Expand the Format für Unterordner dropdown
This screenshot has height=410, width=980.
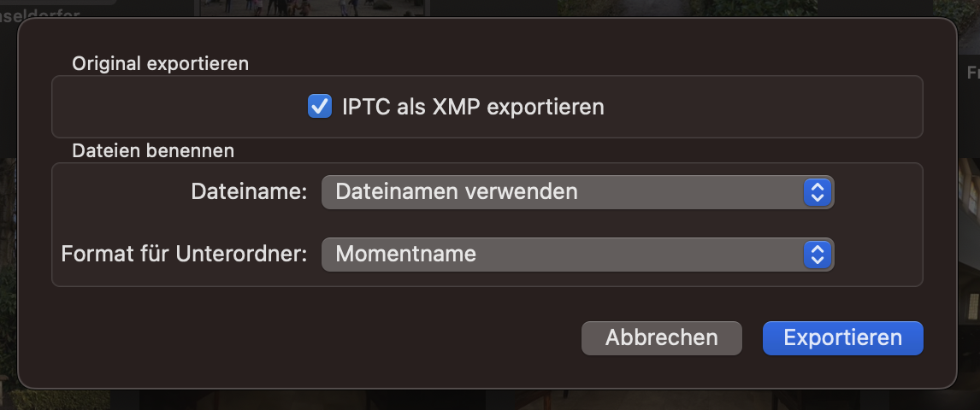[576, 254]
